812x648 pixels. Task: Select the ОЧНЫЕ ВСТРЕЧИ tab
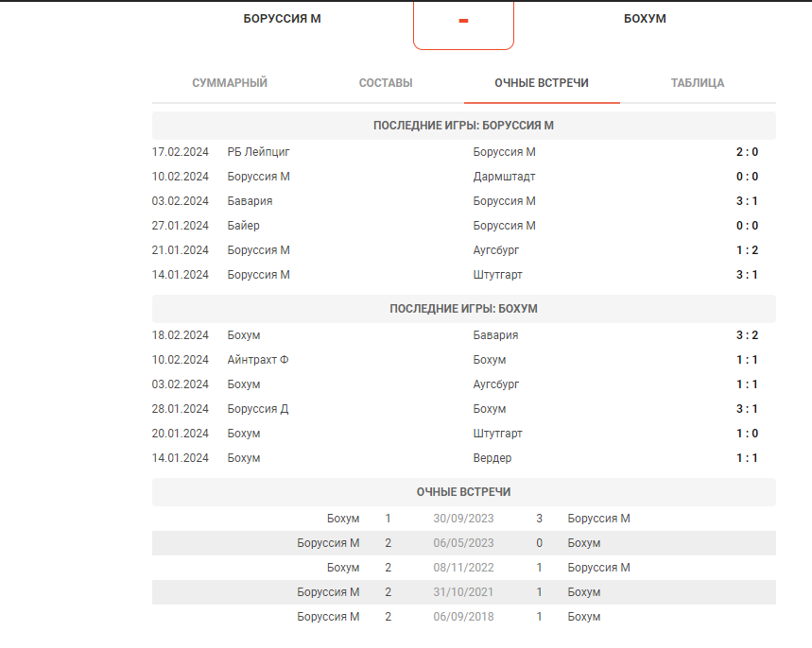point(542,83)
